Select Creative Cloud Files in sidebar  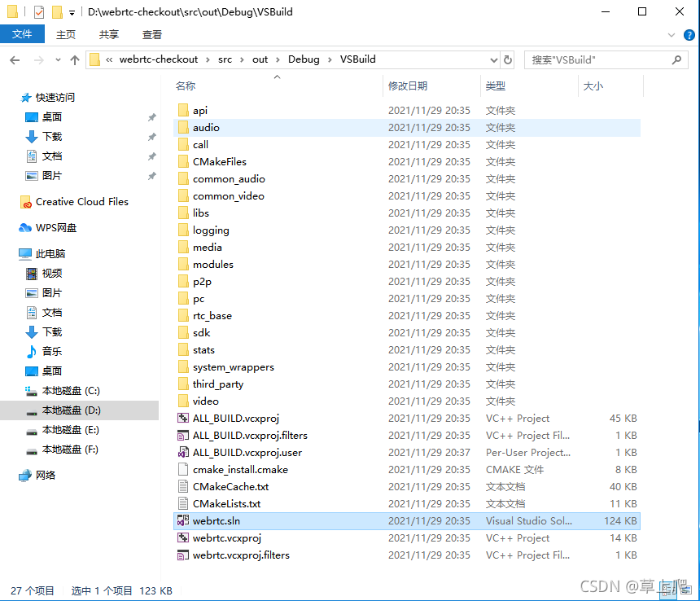(82, 202)
